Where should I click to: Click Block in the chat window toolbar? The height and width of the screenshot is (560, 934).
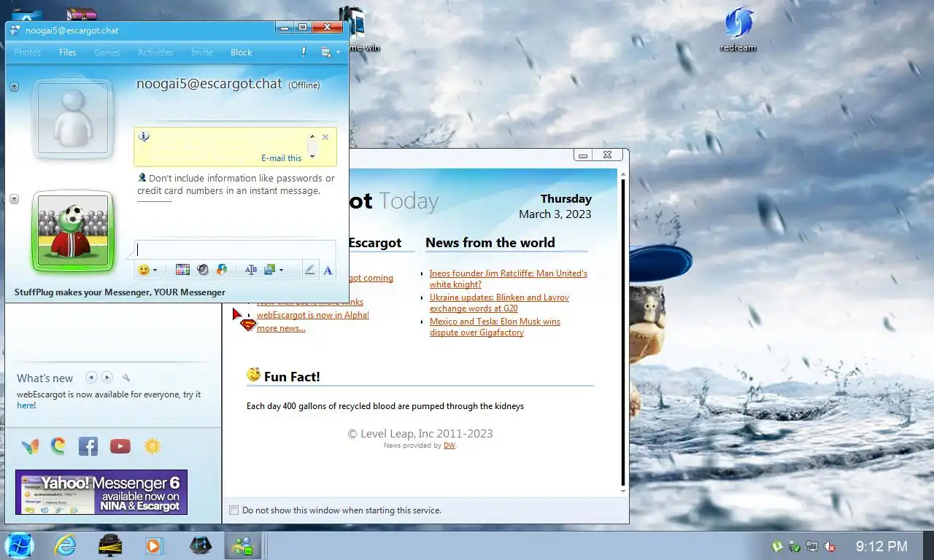242,52
